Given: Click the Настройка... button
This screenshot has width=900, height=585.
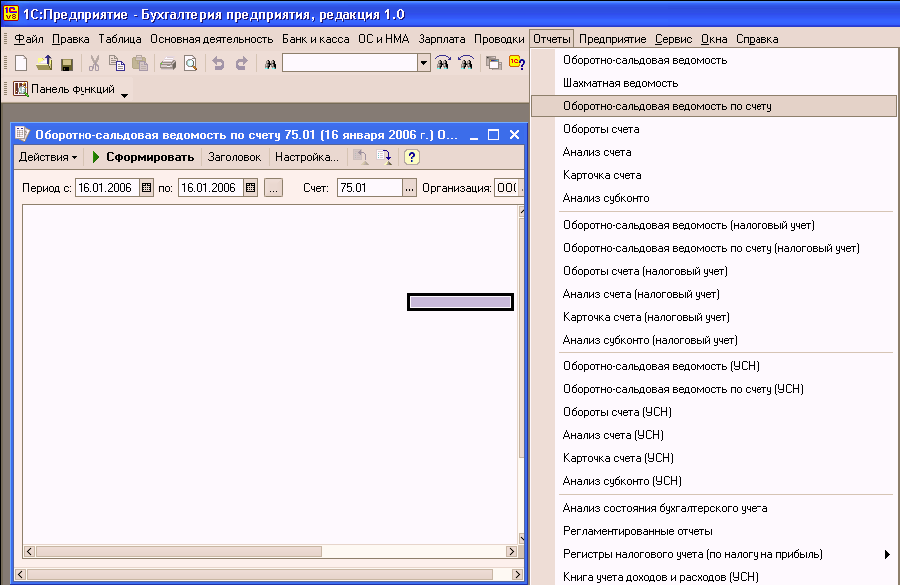Looking at the screenshot, I should (x=306, y=157).
